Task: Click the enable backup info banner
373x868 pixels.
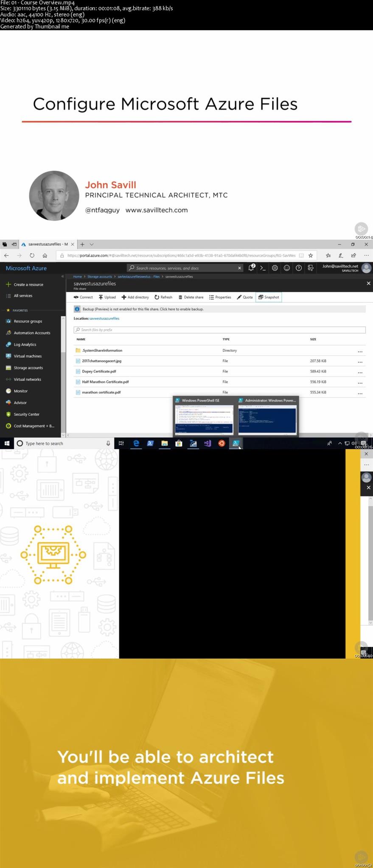Action: (219, 309)
